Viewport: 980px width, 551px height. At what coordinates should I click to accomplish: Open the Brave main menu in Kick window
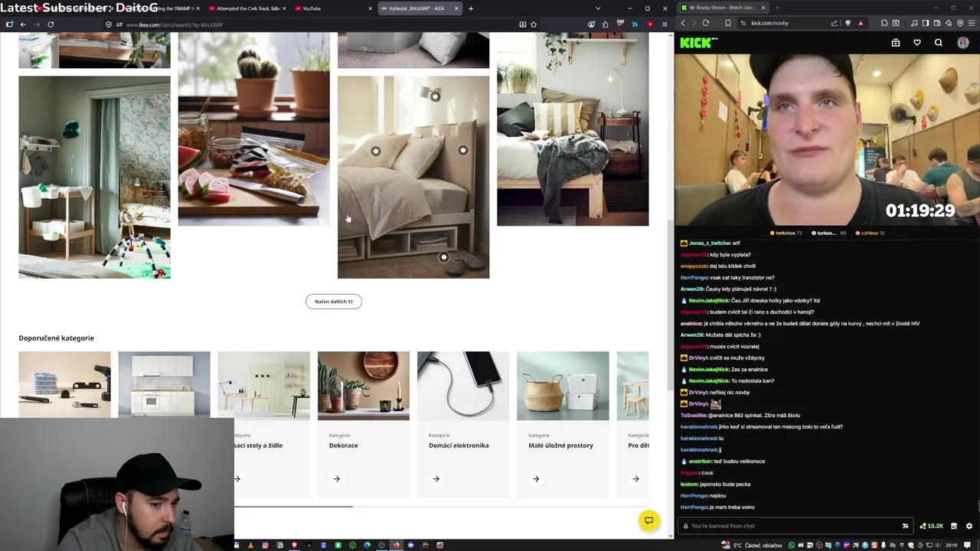[x=971, y=23]
